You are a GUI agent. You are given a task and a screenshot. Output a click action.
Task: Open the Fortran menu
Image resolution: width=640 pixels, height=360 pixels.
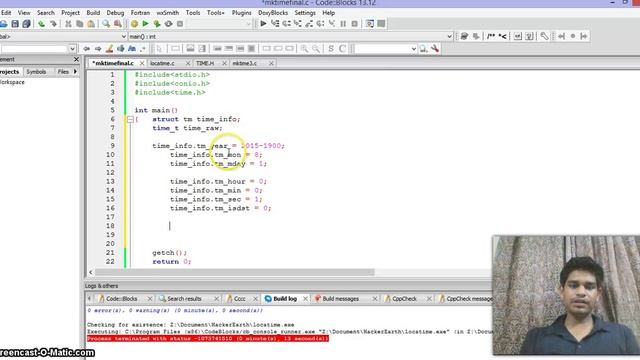click(x=140, y=13)
